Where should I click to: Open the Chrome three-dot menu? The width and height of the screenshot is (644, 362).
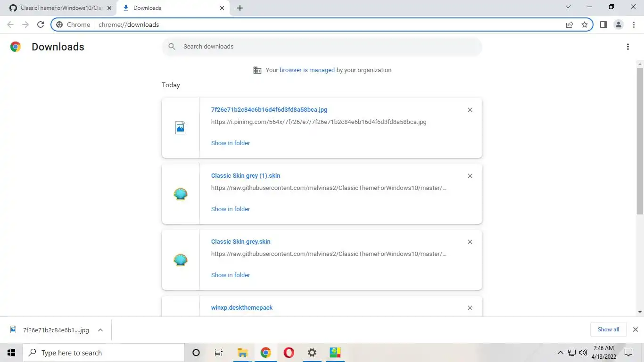coord(634,25)
